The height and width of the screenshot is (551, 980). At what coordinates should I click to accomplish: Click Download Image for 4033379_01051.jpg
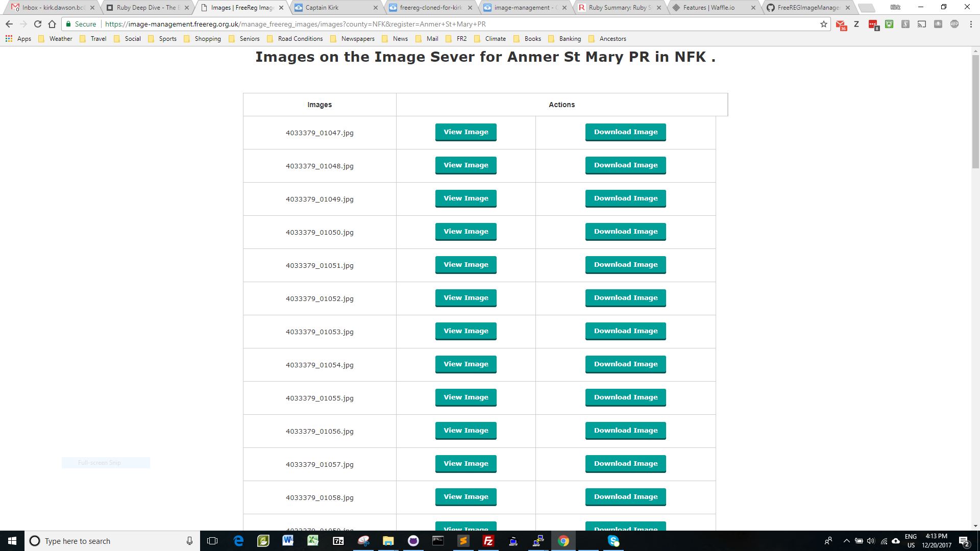(x=625, y=264)
